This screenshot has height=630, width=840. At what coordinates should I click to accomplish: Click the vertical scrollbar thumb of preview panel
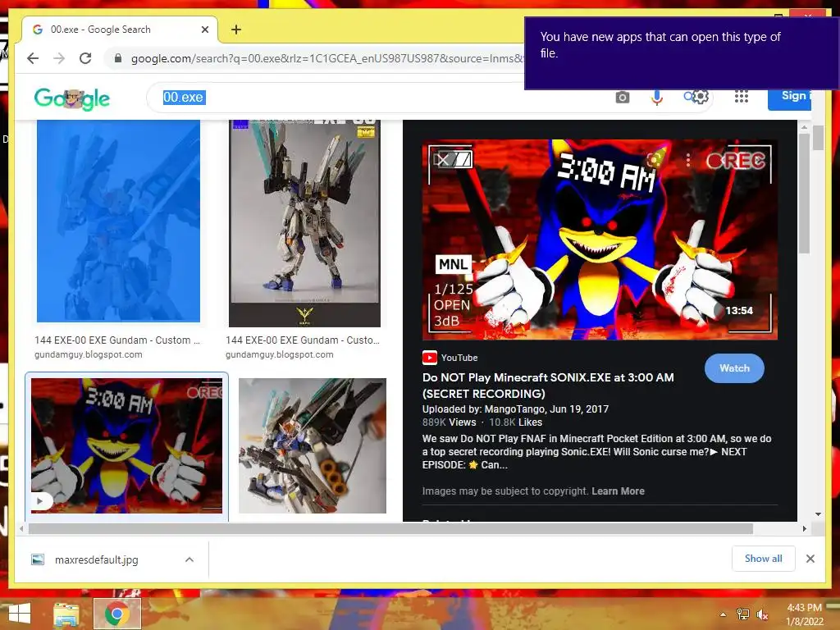(804, 193)
